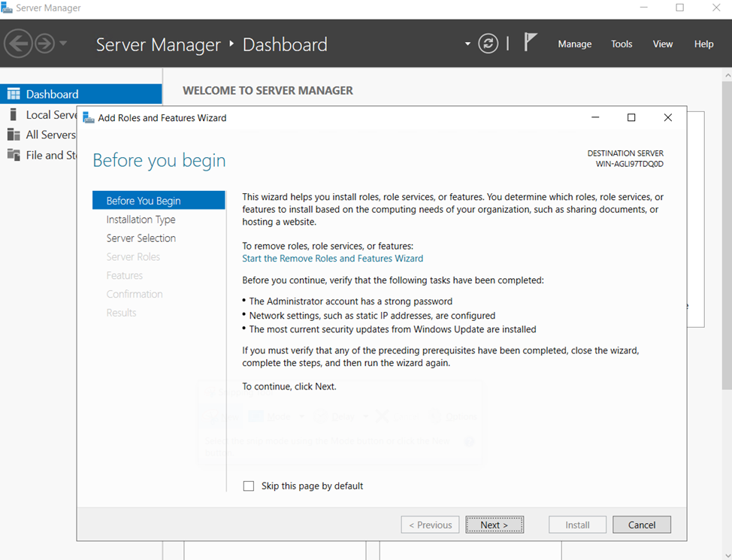This screenshot has width=732, height=560.
Task: Open Start the Remove Roles and Features Wizard
Action: [x=332, y=259]
